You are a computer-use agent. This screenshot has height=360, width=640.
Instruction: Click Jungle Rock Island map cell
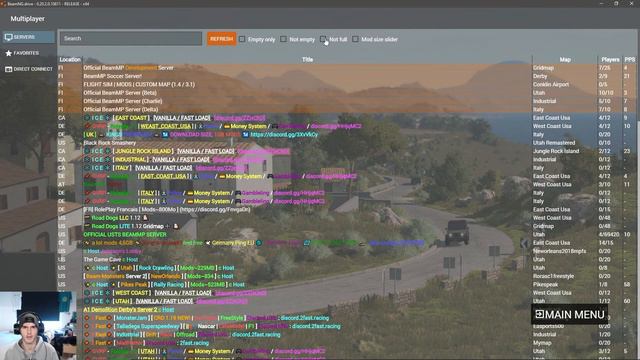point(556,151)
